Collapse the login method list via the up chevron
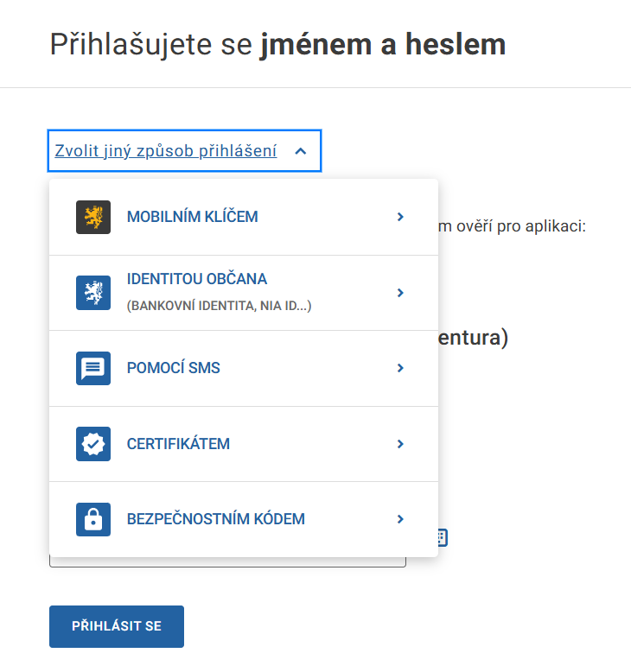631x672 pixels. [301, 151]
